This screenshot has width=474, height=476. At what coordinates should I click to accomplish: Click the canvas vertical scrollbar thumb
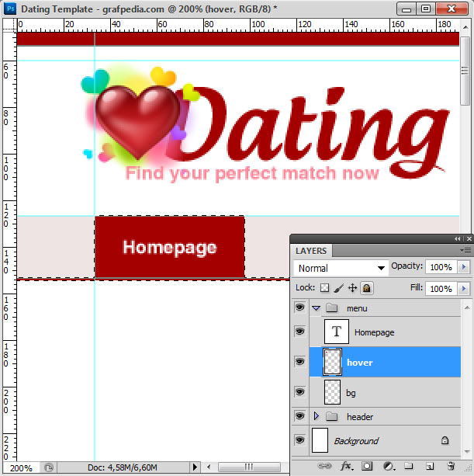pos(465,71)
